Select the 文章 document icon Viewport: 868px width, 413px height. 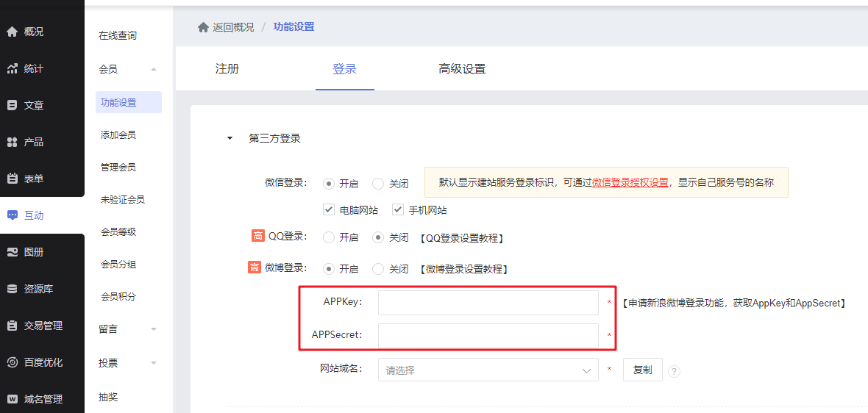click(13, 105)
